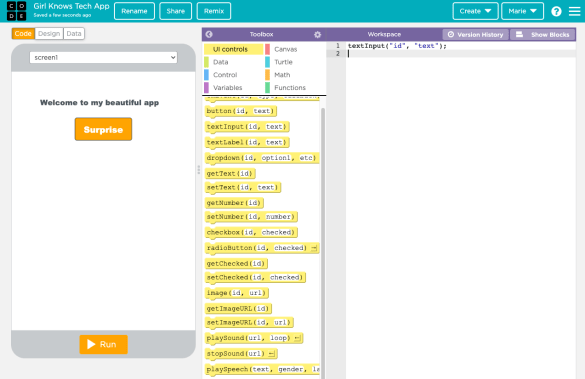Click the panel resize grip handle
This screenshot has width=585, height=379.
(x=198, y=170)
